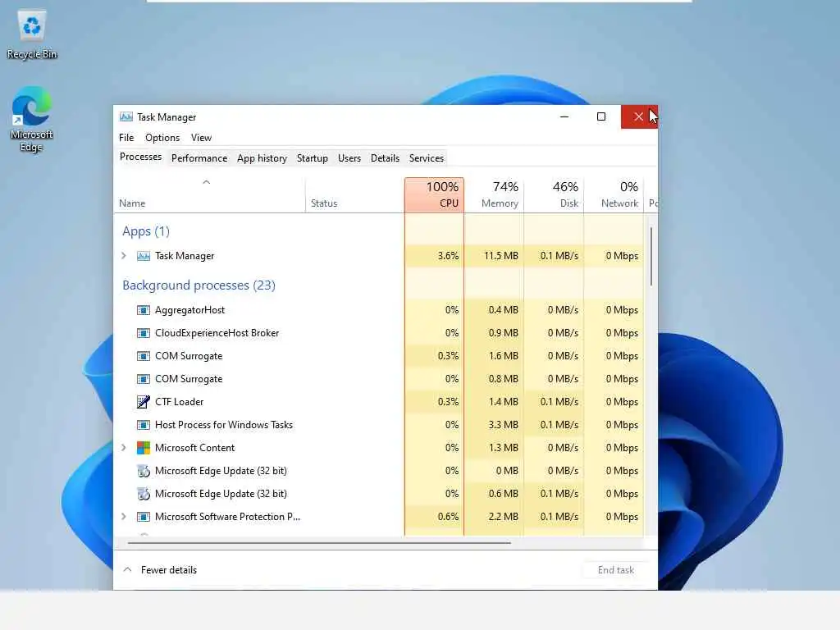Sort by the Memory column header
This screenshot has width=840, height=630.
coord(494,195)
